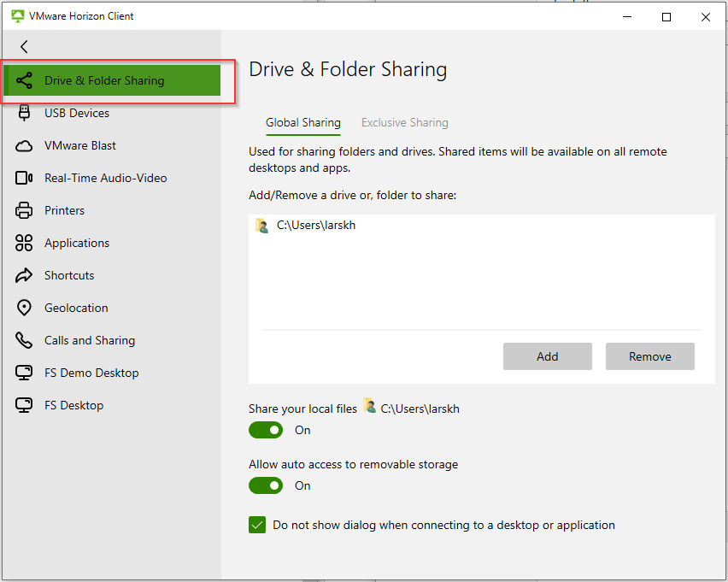Screen dimensions: 728x582
Task: Click the Drive & Folder Sharing share icon
Action: (x=24, y=81)
